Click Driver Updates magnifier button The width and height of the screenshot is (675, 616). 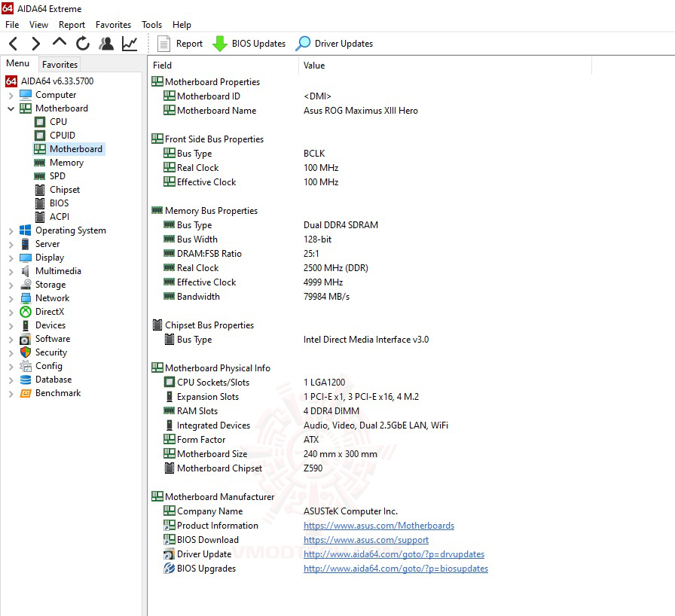point(334,44)
